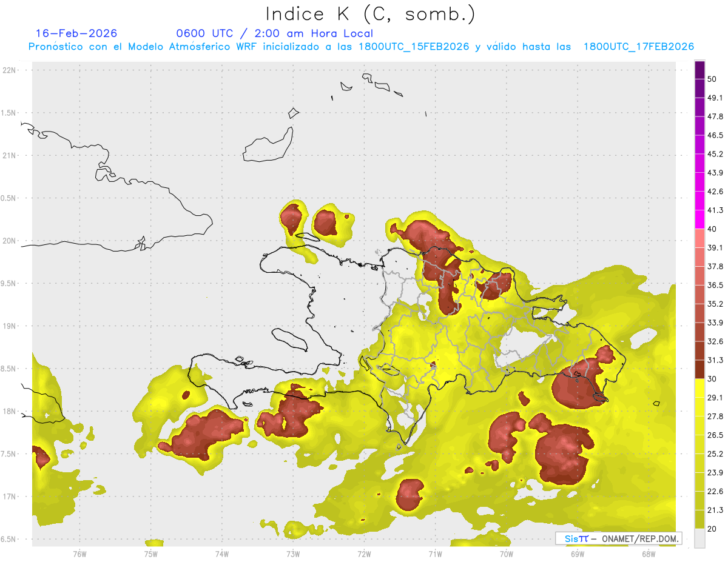Click the 72W longitude label
This screenshot has width=728, height=562.
[364, 554]
